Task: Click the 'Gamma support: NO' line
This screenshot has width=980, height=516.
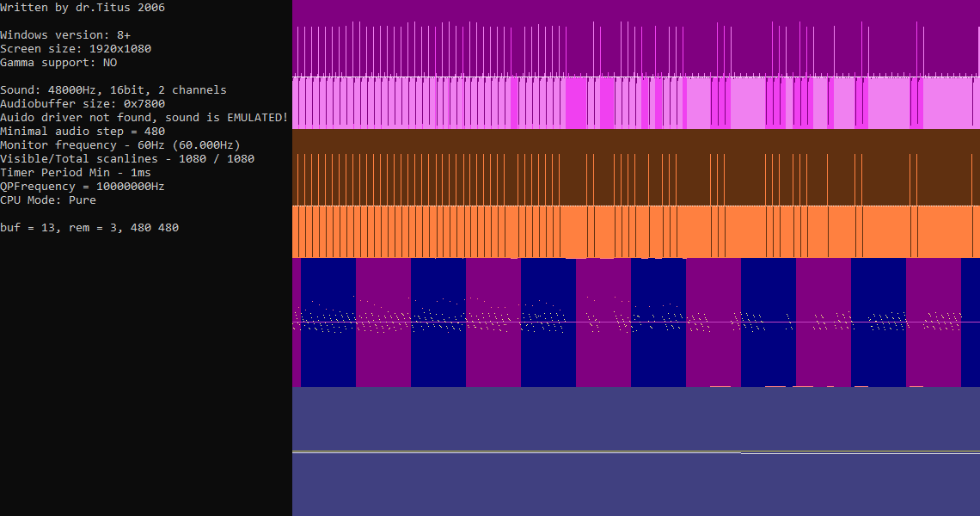Action: click(58, 63)
